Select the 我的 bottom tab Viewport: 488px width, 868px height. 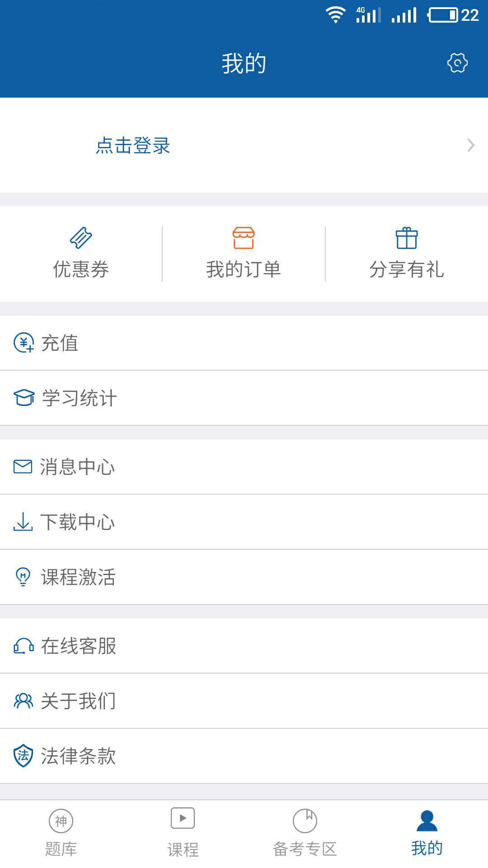427,833
